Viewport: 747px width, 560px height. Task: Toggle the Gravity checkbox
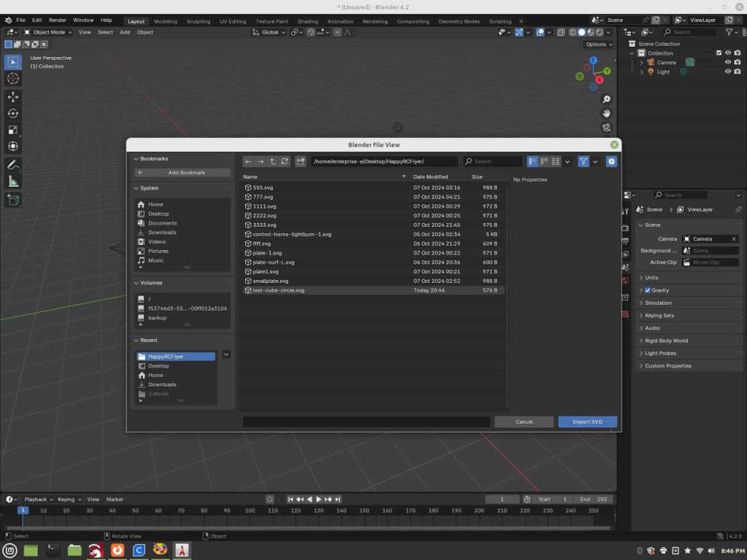click(x=648, y=290)
